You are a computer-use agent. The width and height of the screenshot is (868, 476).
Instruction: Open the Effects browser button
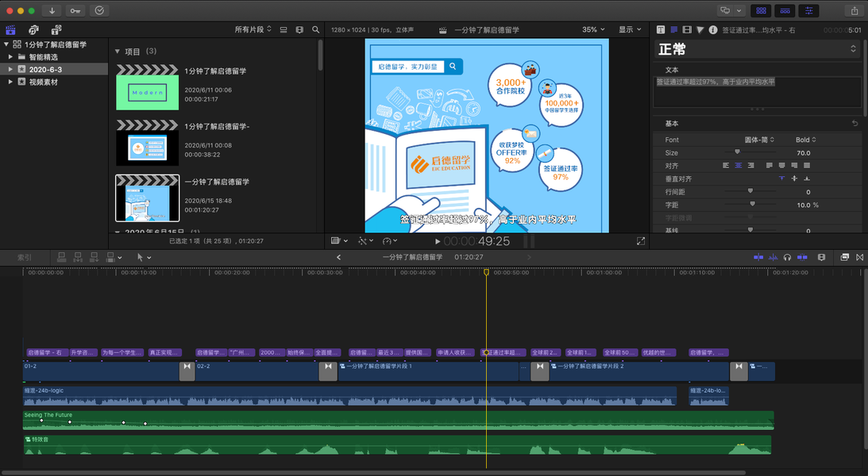844,257
